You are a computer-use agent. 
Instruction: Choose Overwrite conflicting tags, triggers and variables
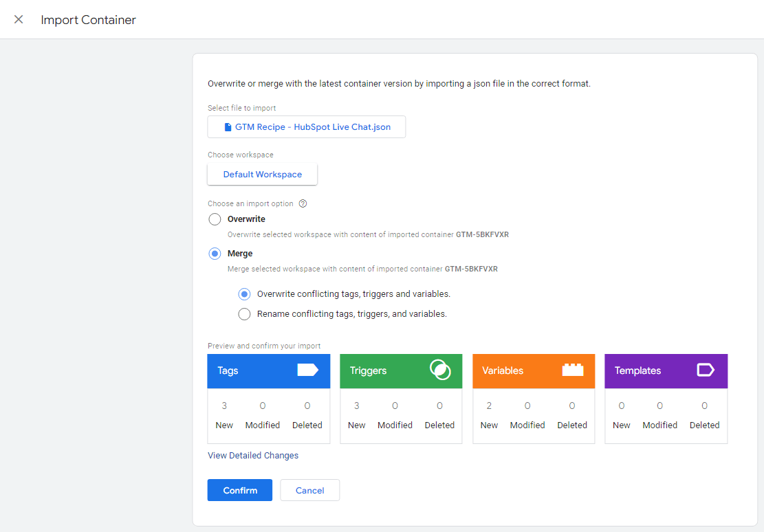point(245,294)
